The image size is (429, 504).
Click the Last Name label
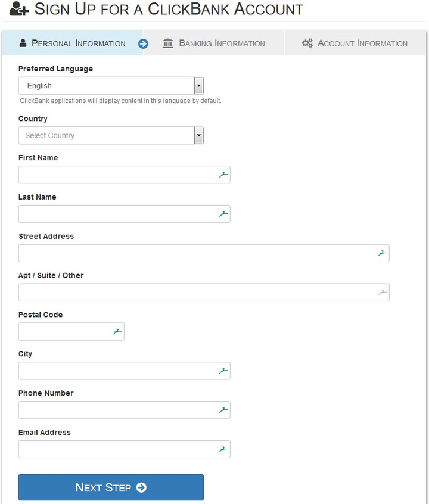coord(38,197)
